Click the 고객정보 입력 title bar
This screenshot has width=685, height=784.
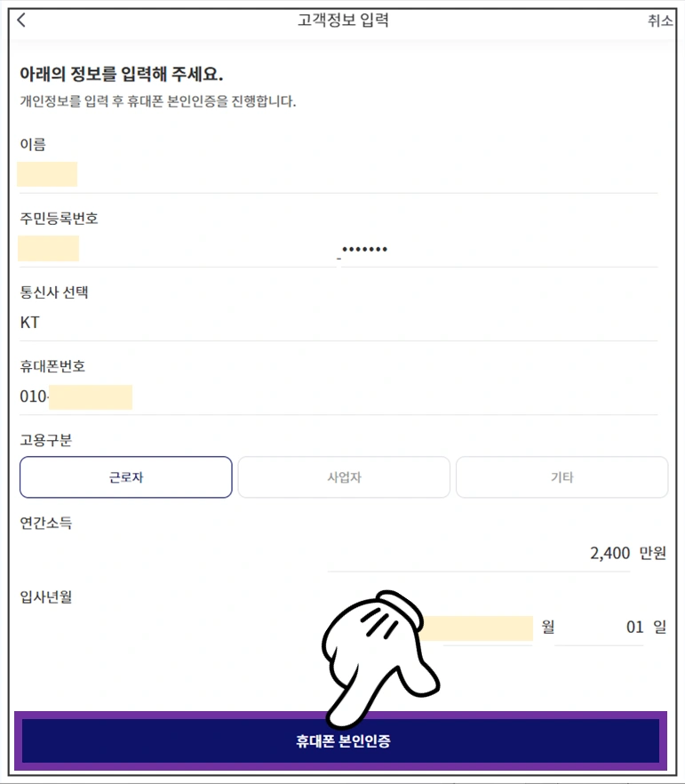(x=342, y=20)
